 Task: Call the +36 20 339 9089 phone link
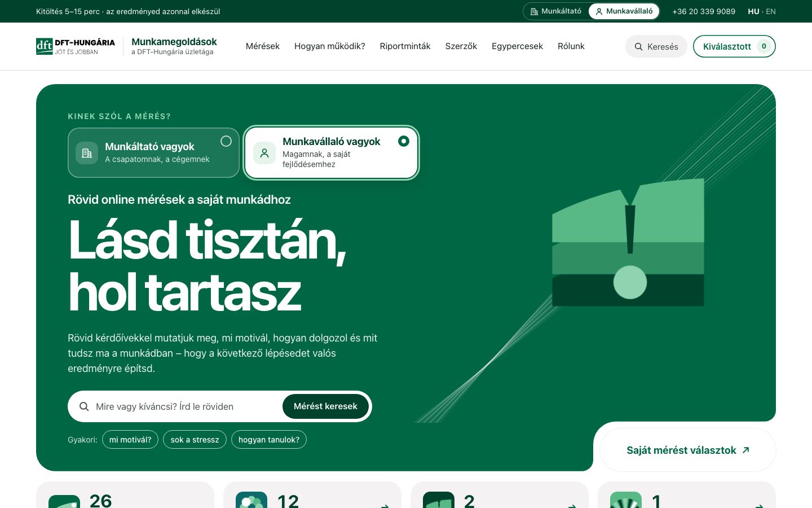[x=704, y=11]
